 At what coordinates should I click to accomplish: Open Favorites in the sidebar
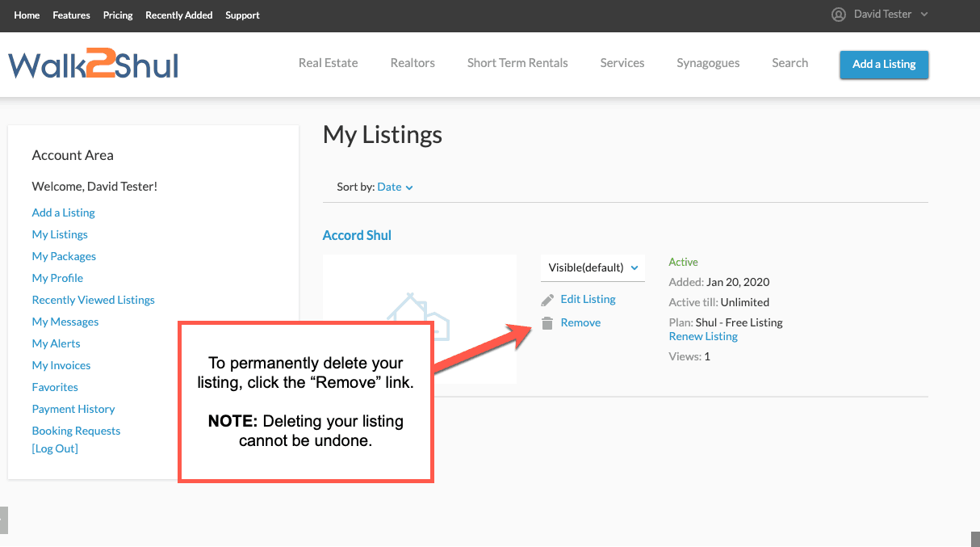[x=55, y=387]
